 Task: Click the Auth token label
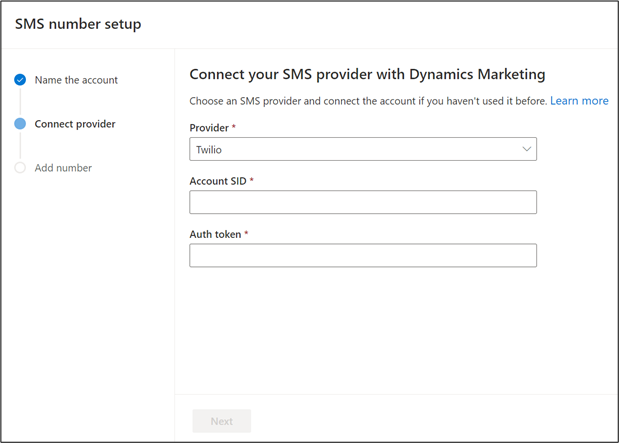pyautogui.click(x=215, y=234)
